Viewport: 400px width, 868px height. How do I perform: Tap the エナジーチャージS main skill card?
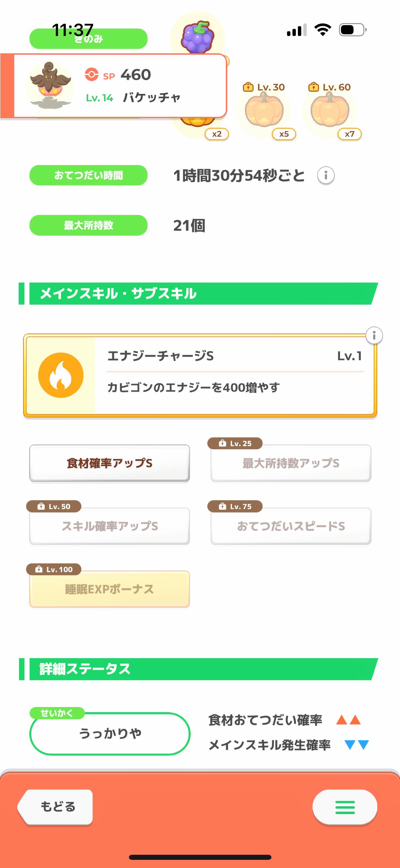(234, 375)
